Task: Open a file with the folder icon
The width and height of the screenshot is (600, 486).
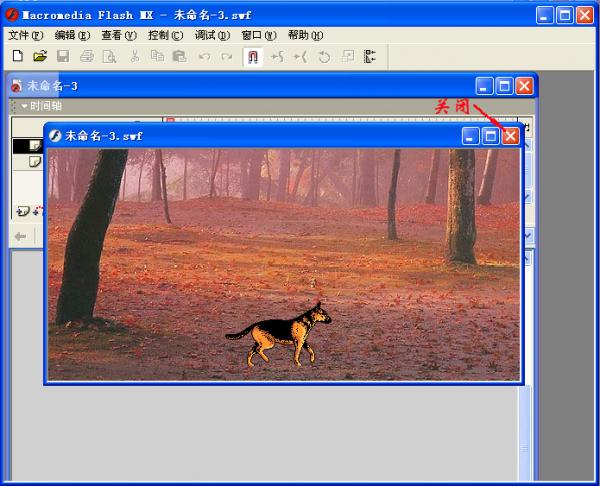Action: [40, 56]
